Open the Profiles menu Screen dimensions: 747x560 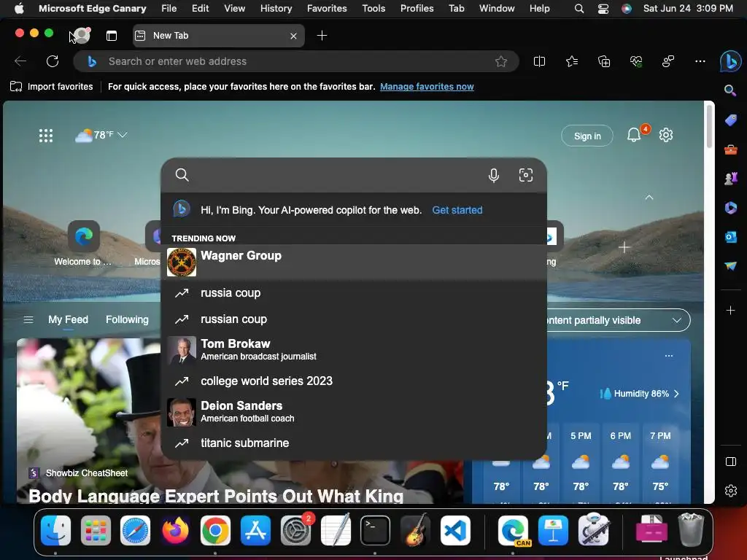tap(417, 8)
